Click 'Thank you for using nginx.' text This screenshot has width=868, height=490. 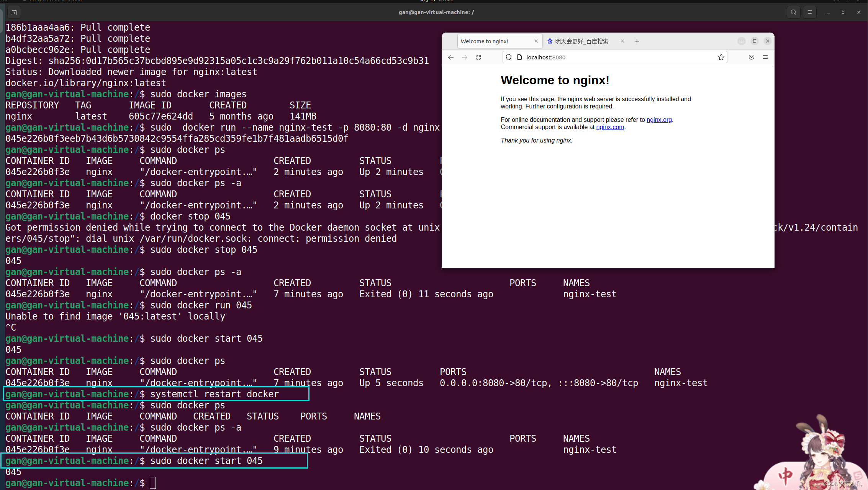(x=536, y=140)
